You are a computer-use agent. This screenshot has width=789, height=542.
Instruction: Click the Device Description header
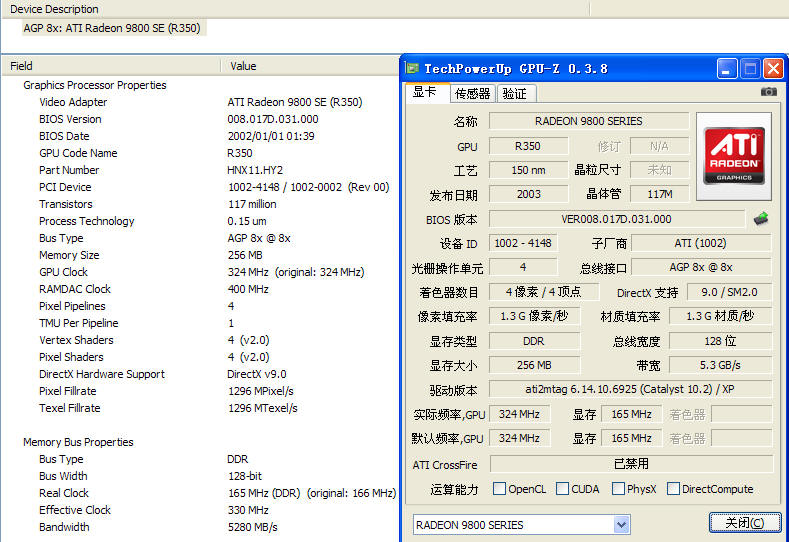54,9
